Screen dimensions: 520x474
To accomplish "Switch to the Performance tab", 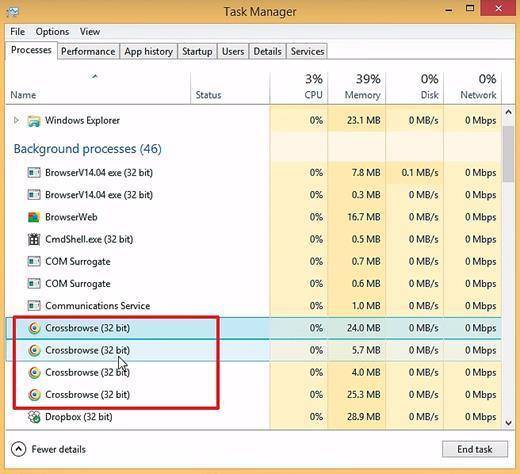I will 88,51.
